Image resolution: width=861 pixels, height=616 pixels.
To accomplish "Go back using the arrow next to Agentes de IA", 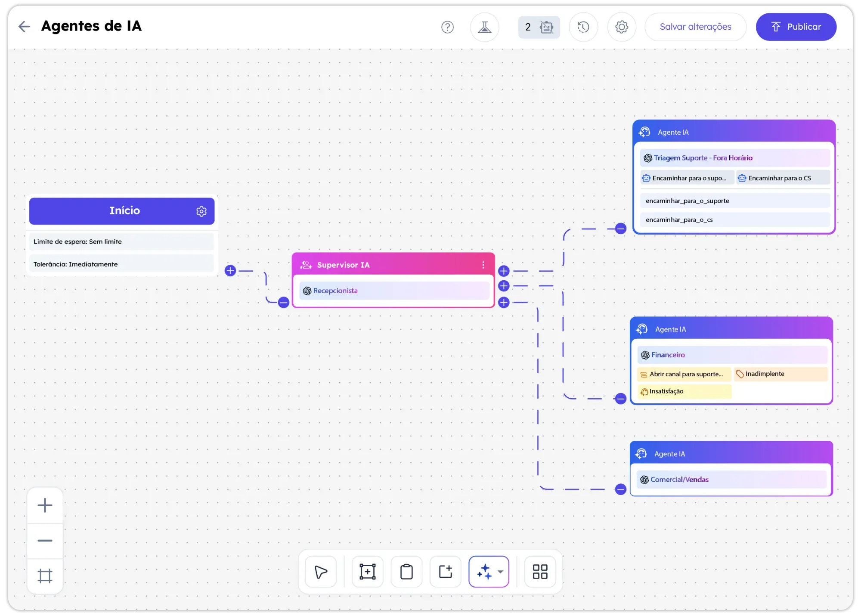I will click(x=24, y=26).
